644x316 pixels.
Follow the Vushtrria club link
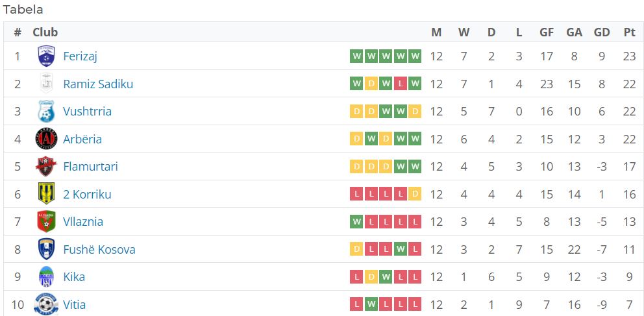87,112
